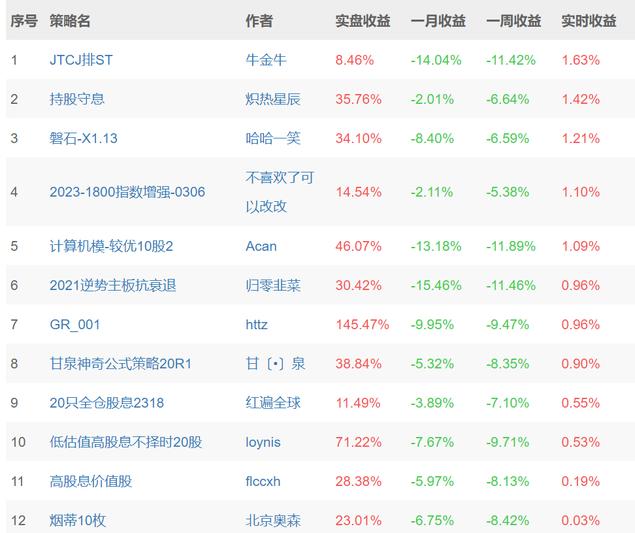This screenshot has height=533, width=635.
Task: Sort by 一月收益 column header
Action: click(438, 21)
